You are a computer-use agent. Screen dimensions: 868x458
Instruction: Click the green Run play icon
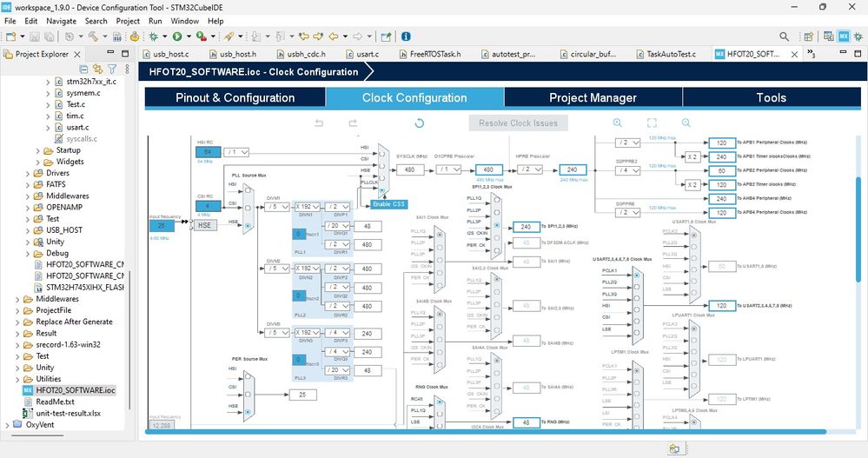[177, 37]
